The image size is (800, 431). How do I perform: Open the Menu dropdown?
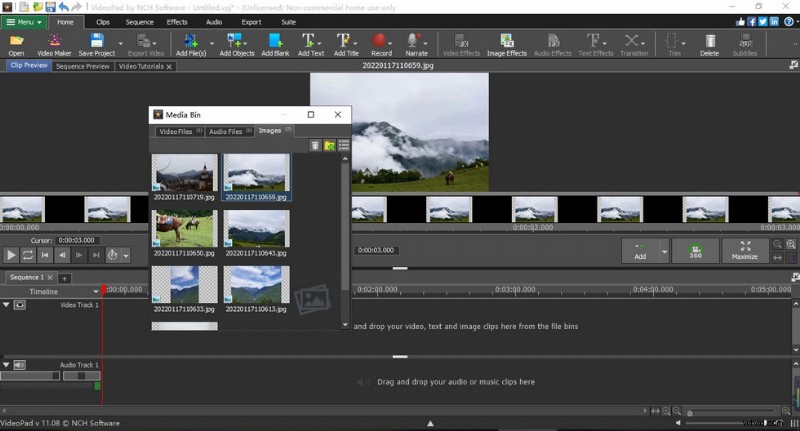tap(24, 22)
